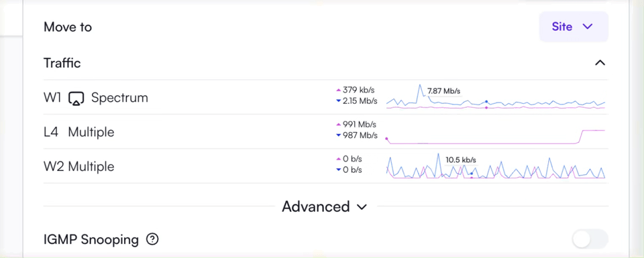Image resolution: width=644 pixels, height=258 pixels.
Task: Select the W2 Multiple row label
Action: click(x=79, y=167)
